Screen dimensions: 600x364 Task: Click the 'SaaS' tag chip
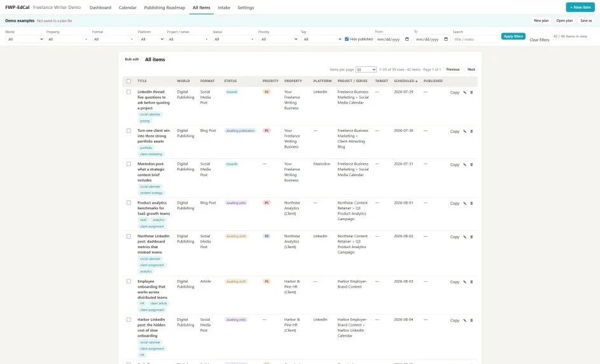click(143, 220)
